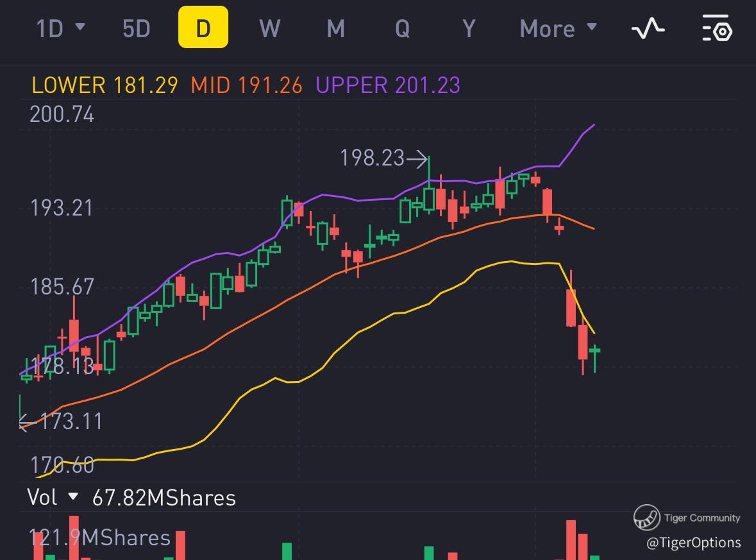Expand the More timeframes dropdown

pos(559,28)
